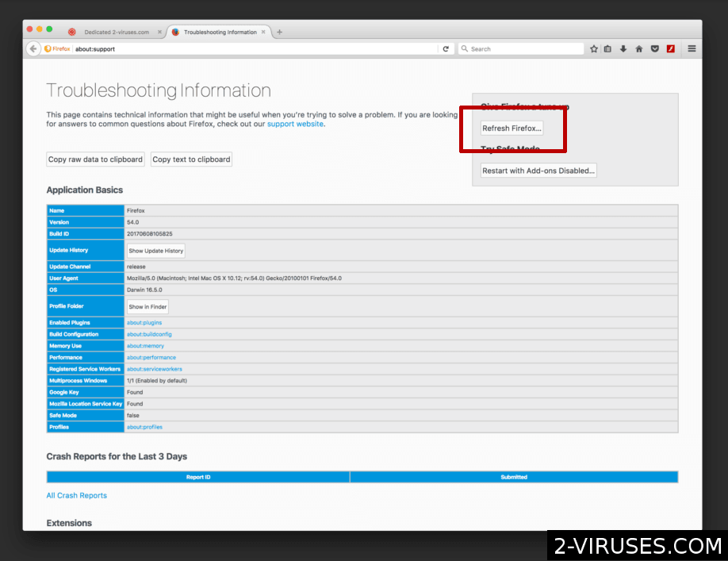Screen dimensions: 728x561
Task: Click the red Flash extension icon
Action: tap(670, 48)
